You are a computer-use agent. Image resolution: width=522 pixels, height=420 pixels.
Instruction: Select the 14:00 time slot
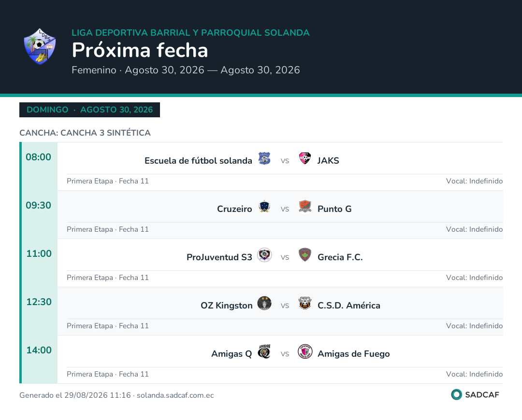coord(39,350)
